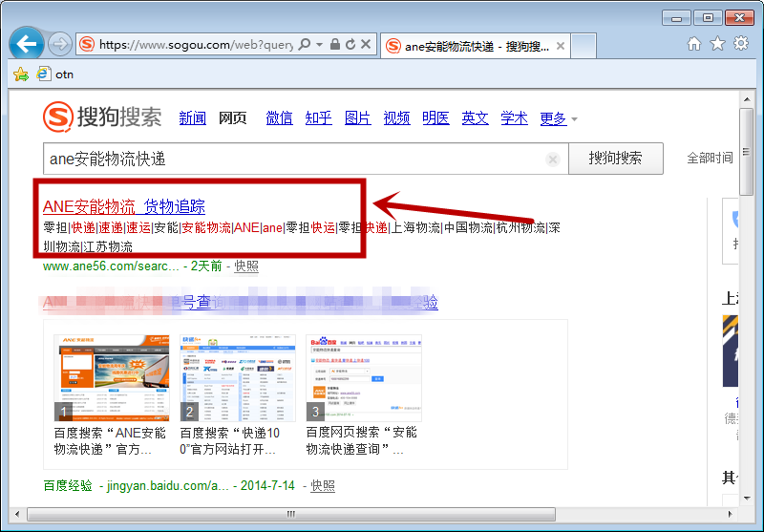
Task: Select the ane安能物流快递 browser tab
Action: click(475, 46)
